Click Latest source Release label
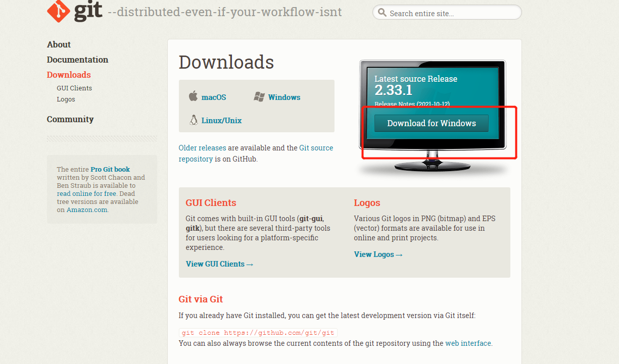The image size is (619, 364). pos(416,79)
